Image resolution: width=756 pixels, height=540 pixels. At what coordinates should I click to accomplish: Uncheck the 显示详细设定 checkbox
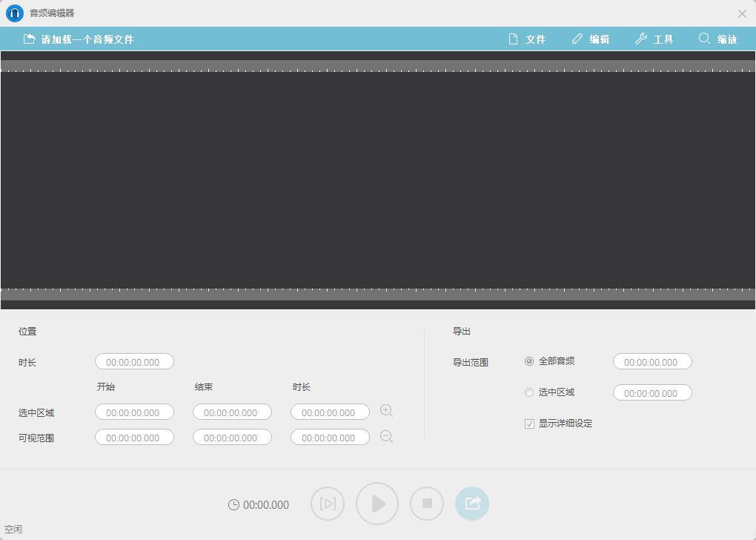pyautogui.click(x=528, y=424)
